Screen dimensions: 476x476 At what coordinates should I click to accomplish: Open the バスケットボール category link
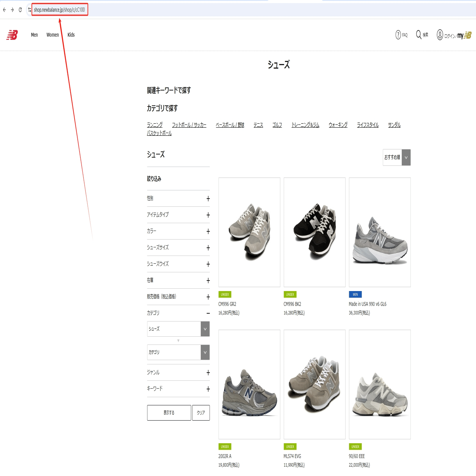159,133
